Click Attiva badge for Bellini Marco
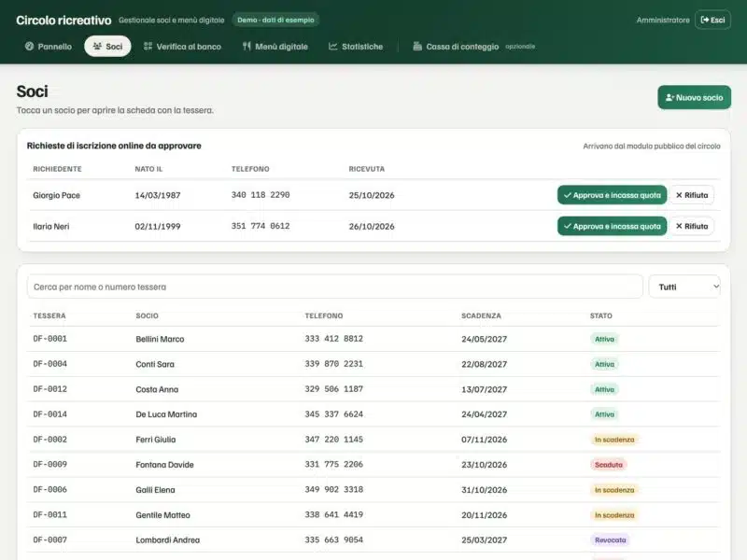 click(x=604, y=339)
